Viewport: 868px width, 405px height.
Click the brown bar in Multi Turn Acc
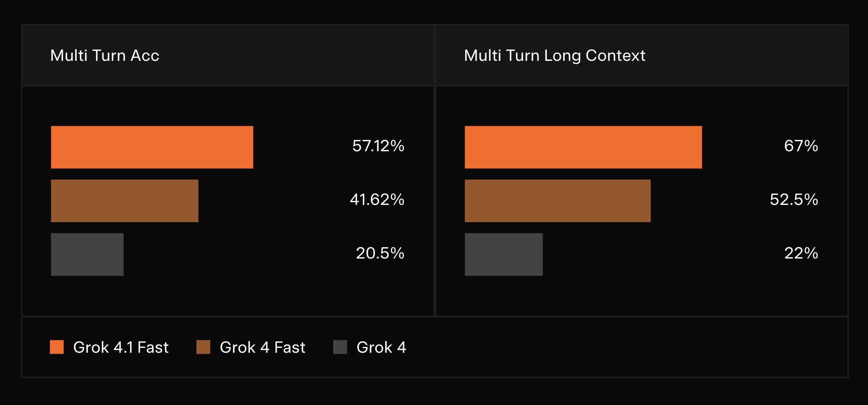click(x=124, y=201)
